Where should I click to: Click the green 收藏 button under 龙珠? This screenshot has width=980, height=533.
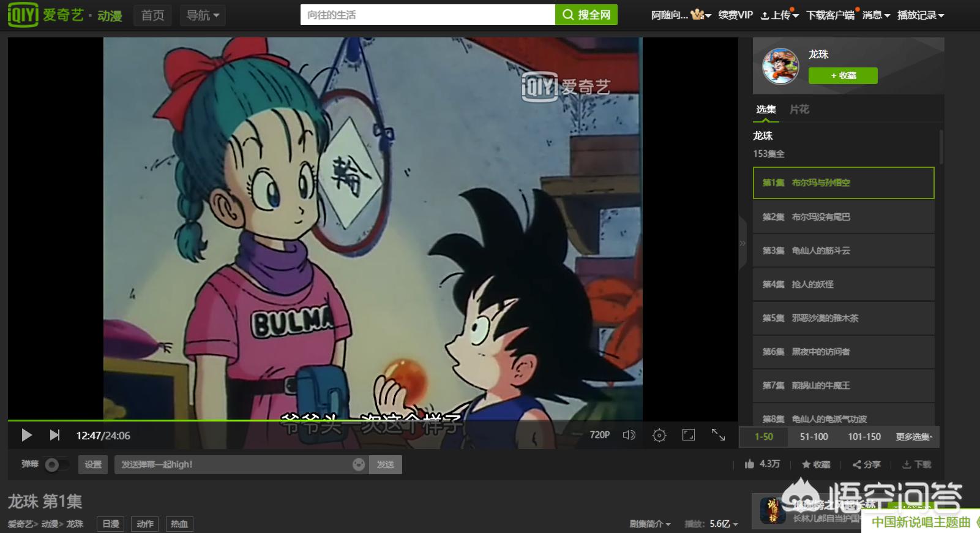coord(843,75)
